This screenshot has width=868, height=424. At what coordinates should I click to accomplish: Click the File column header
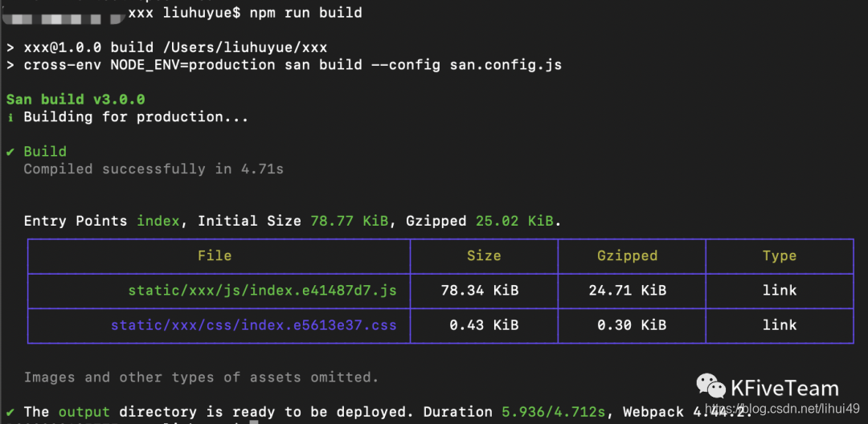pyautogui.click(x=215, y=256)
